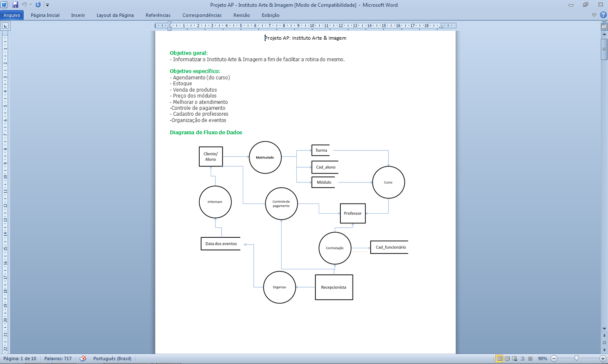Click the page counter 'Página: 1 de 10'
608x364 pixels.
[x=20, y=359]
